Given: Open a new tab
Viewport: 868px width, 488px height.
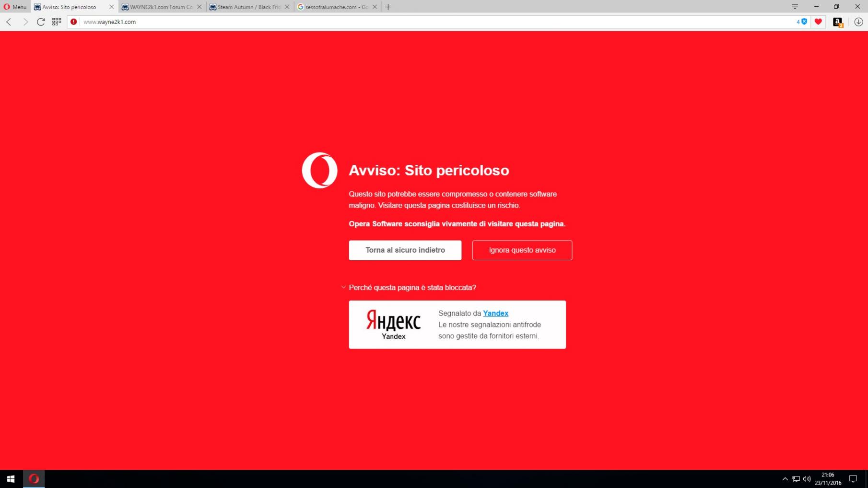Looking at the screenshot, I should 388,7.
